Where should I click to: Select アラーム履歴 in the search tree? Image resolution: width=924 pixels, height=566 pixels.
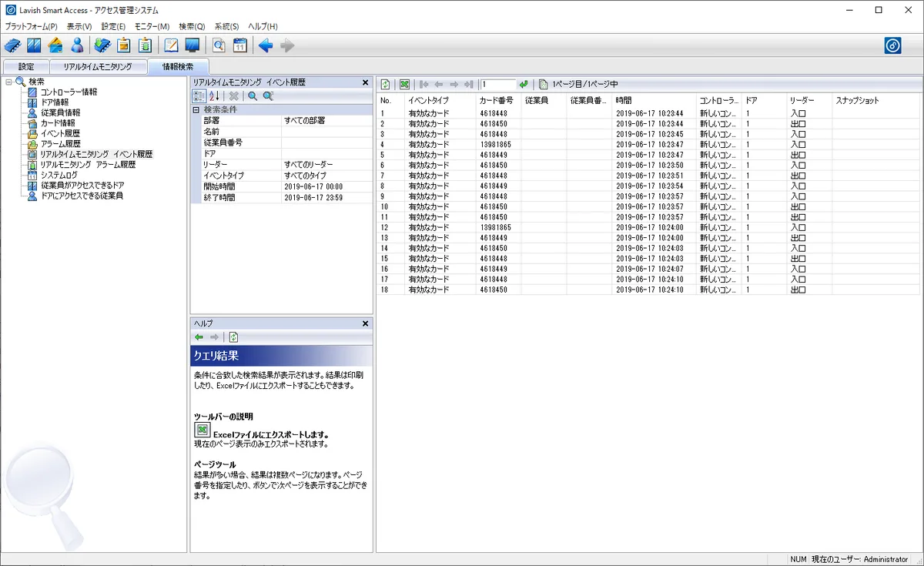(x=60, y=144)
